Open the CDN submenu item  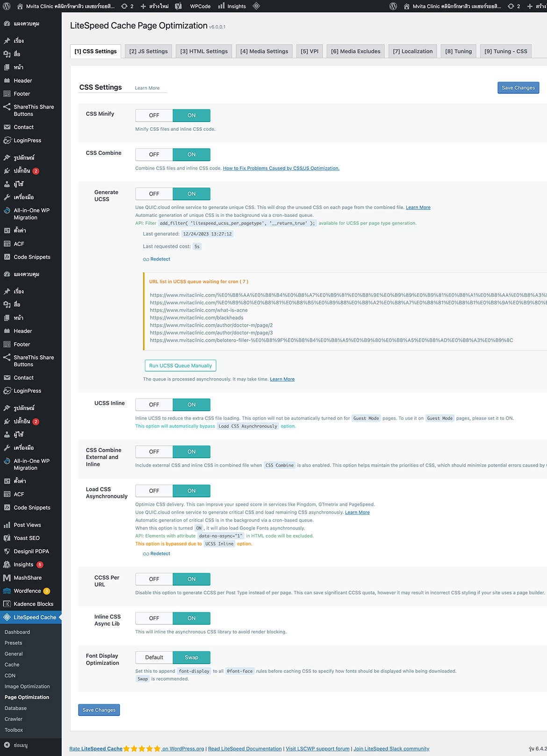coord(10,676)
